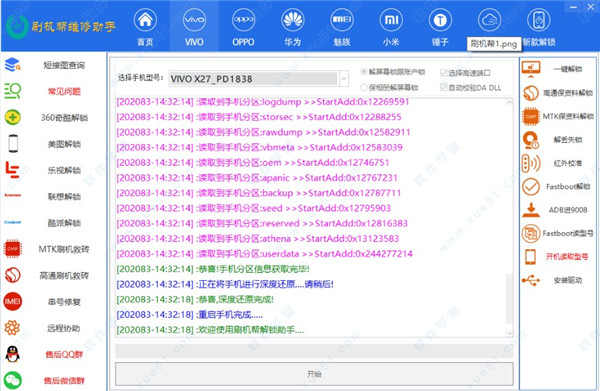Expand the phone model dropdown arrow
Screen dimensions: 600x391
pos(344,79)
